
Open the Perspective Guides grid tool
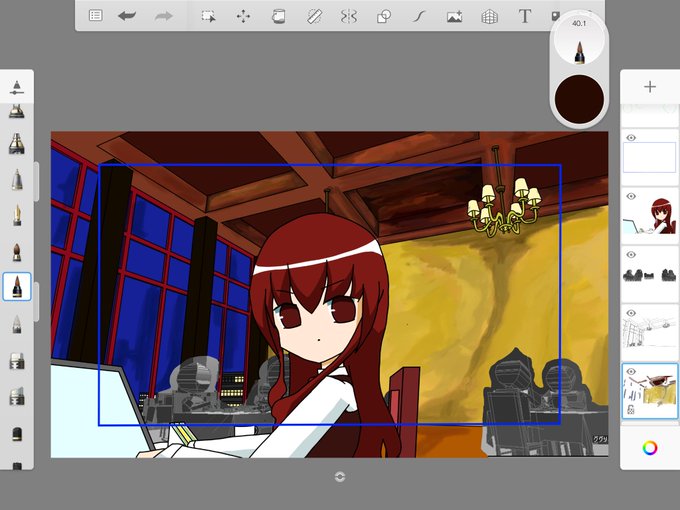click(489, 16)
